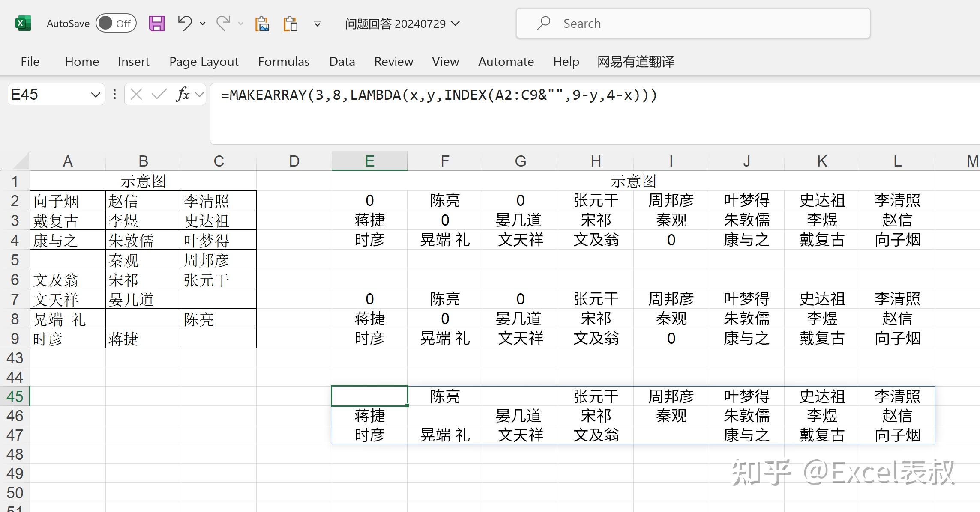Click cell J7 containing 叶梦得
980x512 pixels.
tap(746, 299)
